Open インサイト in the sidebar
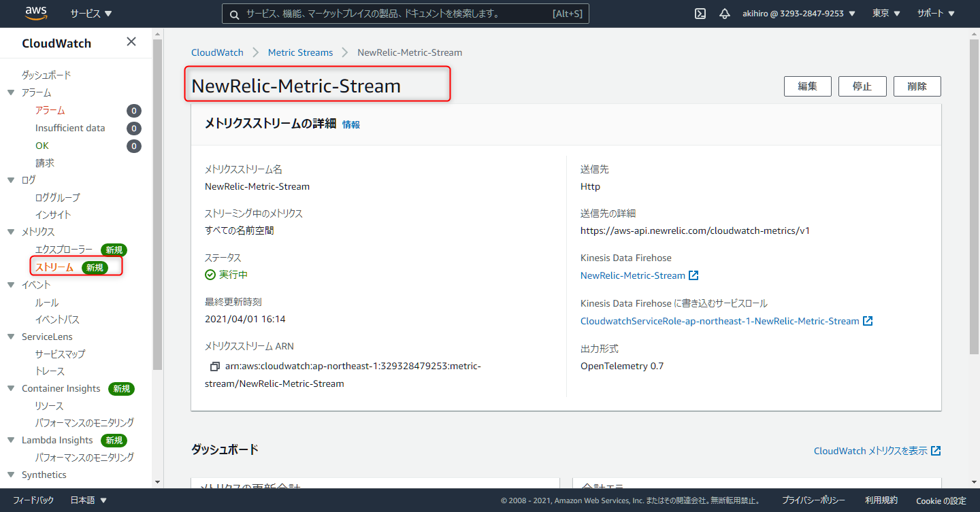 coord(53,214)
